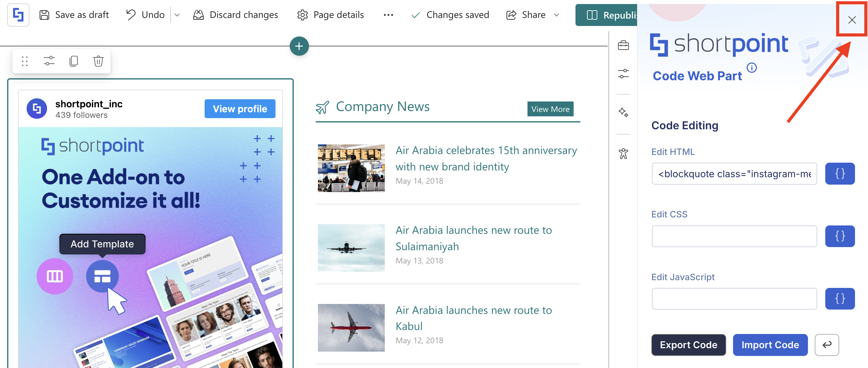Viewport: 868px width, 368px height.
Task: Open the CSS code editor braces button
Action: tap(839, 236)
